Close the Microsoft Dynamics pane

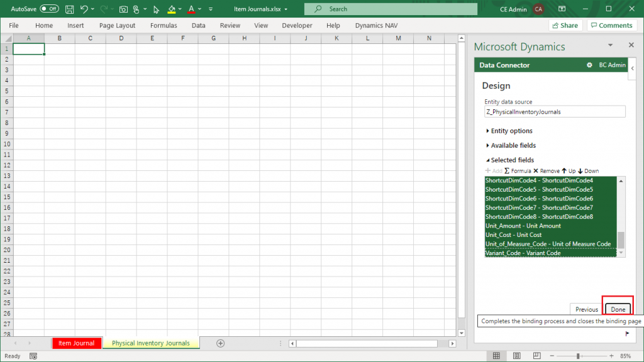click(631, 45)
